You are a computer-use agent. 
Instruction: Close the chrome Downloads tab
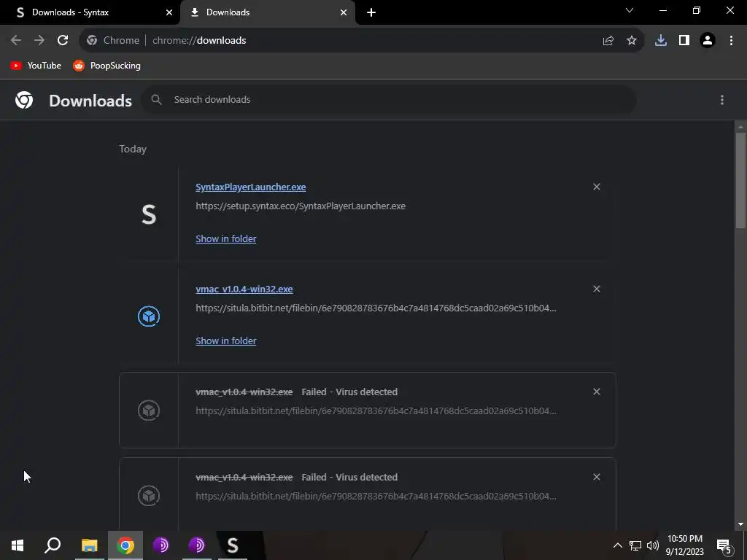(344, 12)
